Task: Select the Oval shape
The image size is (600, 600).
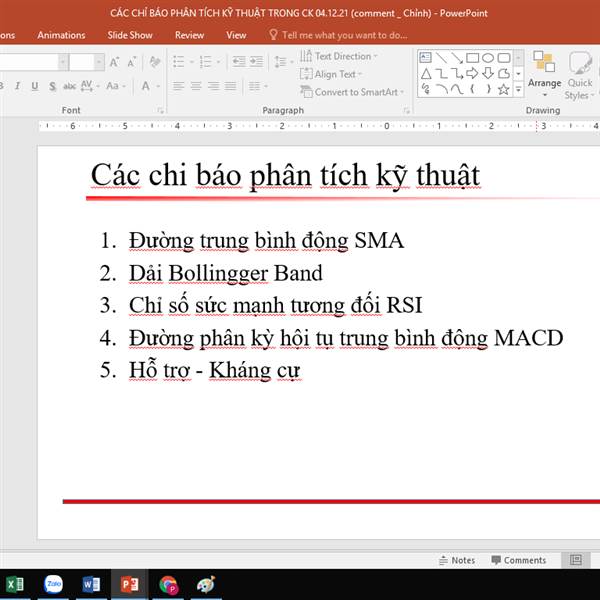Action: point(488,58)
